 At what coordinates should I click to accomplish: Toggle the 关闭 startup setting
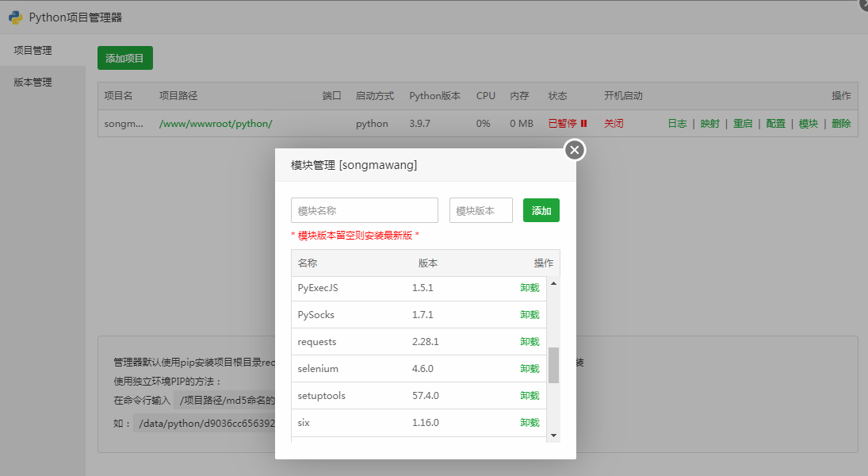[x=614, y=124]
